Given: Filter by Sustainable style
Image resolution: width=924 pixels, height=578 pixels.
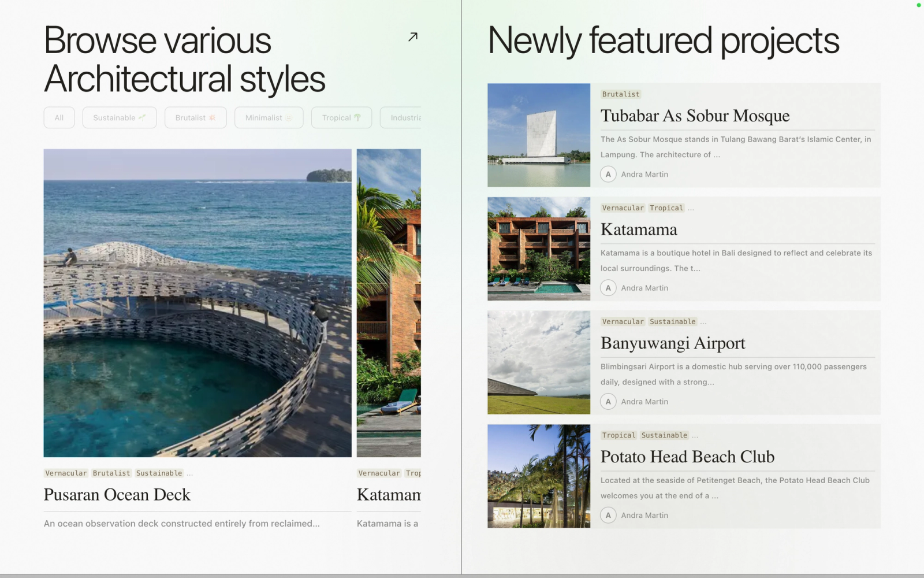Looking at the screenshot, I should click(x=120, y=117).
